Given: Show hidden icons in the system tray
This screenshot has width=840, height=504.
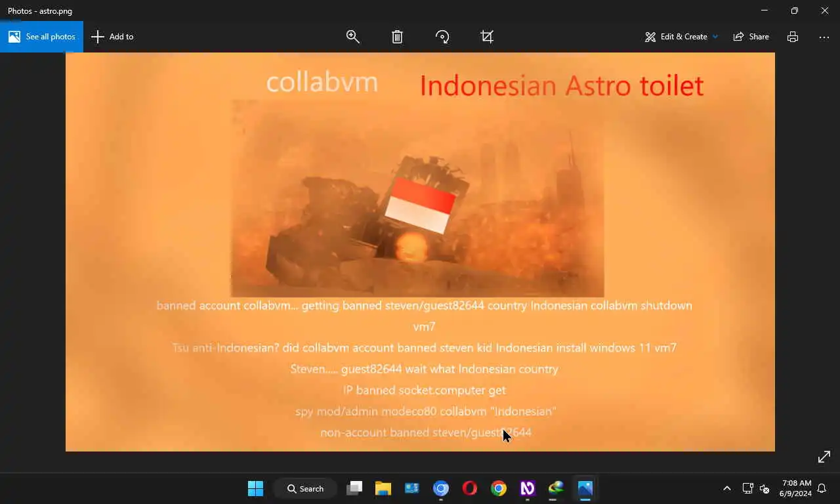Looking at the screenshot, I should pyautogui.click(x=726, y=488).
